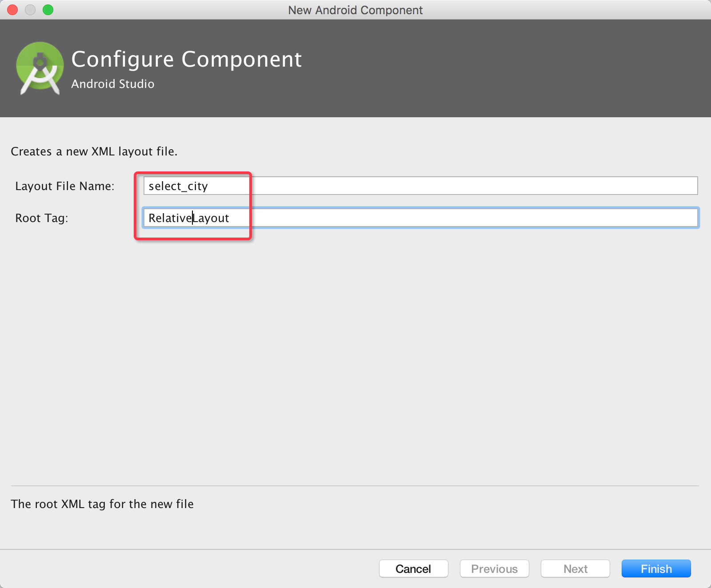Click the "Android Studio" subtitle text
The width and height of the screenshot is (711, 588).
113,84
